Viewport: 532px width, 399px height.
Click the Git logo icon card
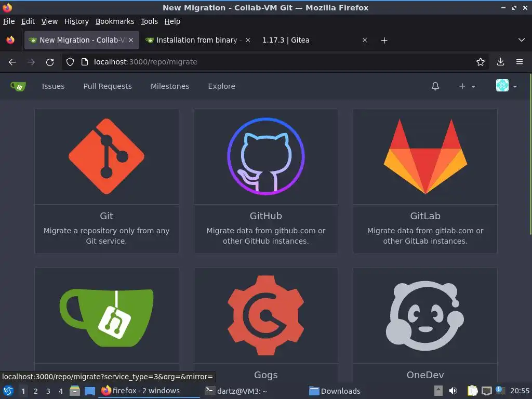(x=107, y=156)
